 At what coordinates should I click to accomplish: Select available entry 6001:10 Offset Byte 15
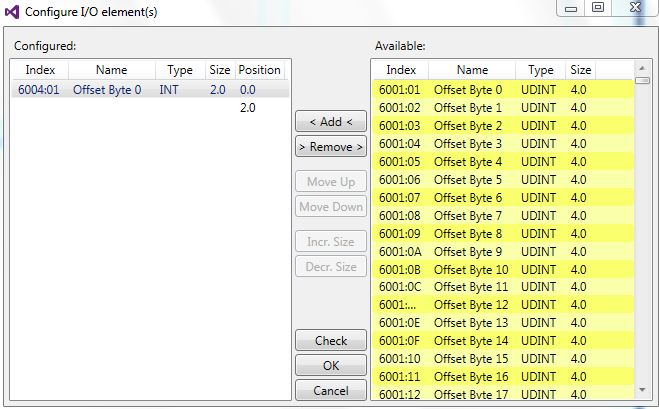click(503, 359)
